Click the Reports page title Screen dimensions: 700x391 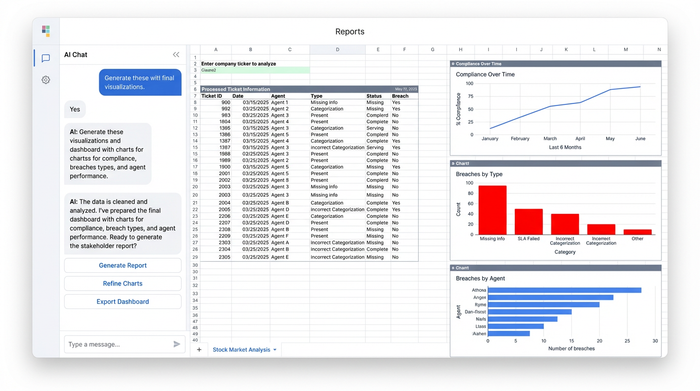[350, 32]
